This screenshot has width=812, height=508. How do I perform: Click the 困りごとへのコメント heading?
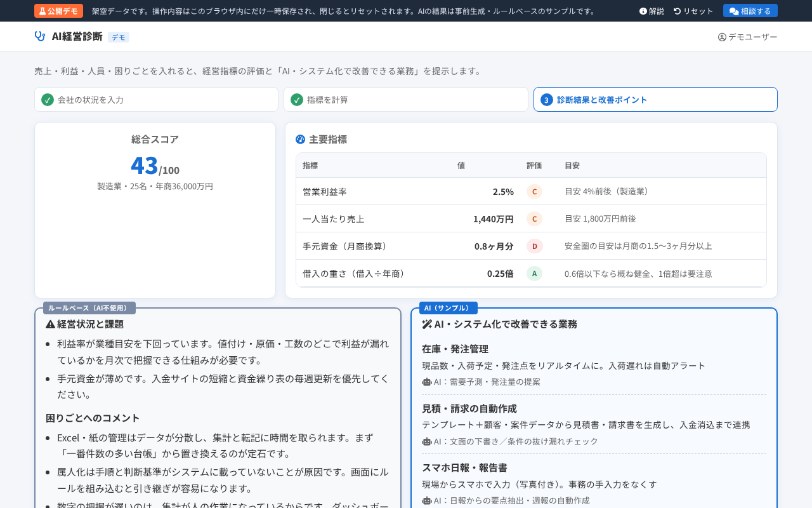click(93, 418)
